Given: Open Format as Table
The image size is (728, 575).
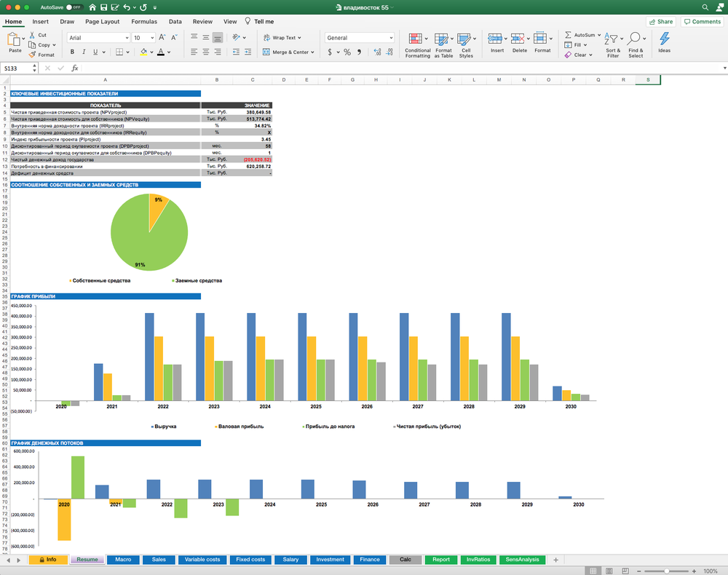Looking at the screenshot, I should (x=443, y=39).
